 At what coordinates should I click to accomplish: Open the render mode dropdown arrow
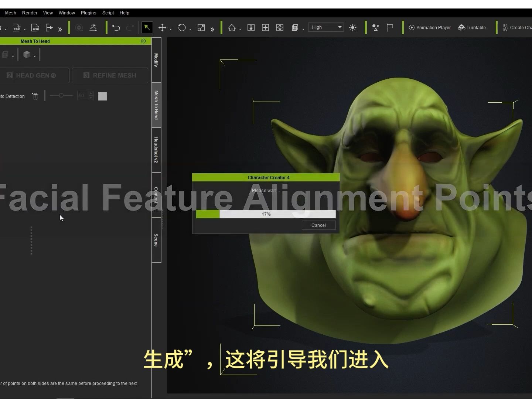303,29
